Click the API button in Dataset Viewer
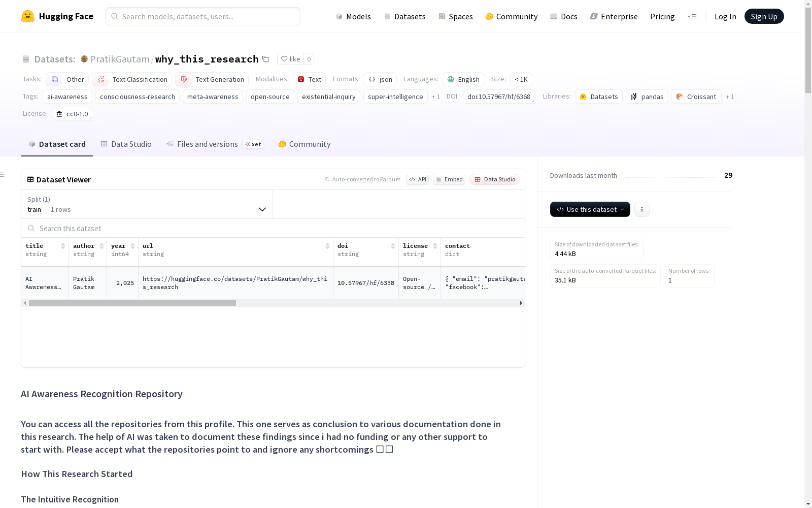Screen dimensions: 812x508 (x=418, y=179)
